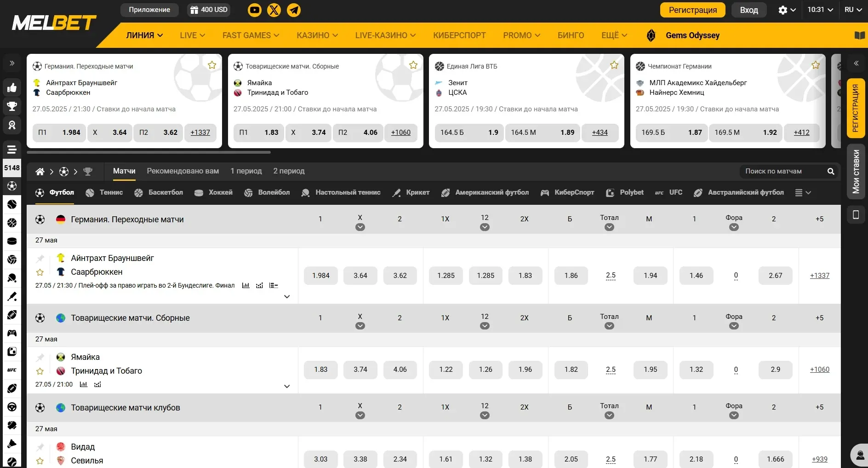868x468 pixels.
Task: Toggle favorite star for Айнтрахт Брауншвейг row
Action: [x=40, y=272]
